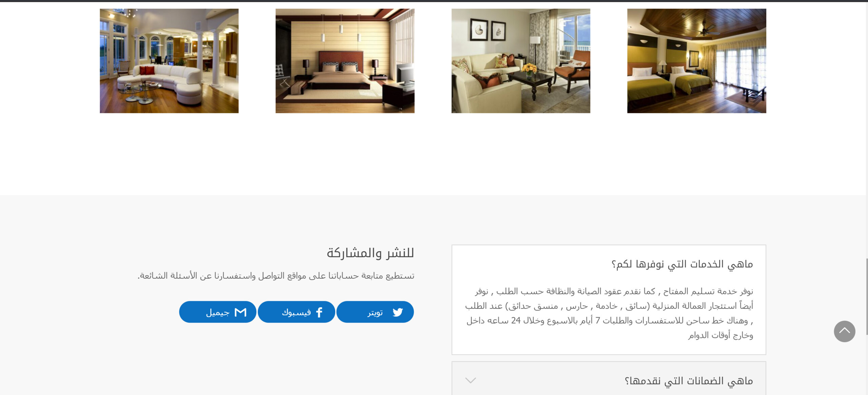Click the scroll-to-top arrow circle
The image size is (868, 395).
844,331
